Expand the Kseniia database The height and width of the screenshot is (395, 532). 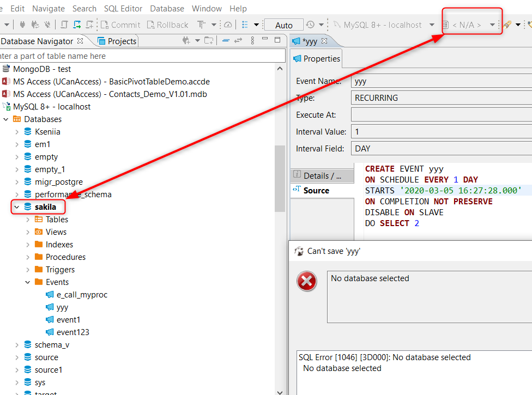(x=17, y=132)
